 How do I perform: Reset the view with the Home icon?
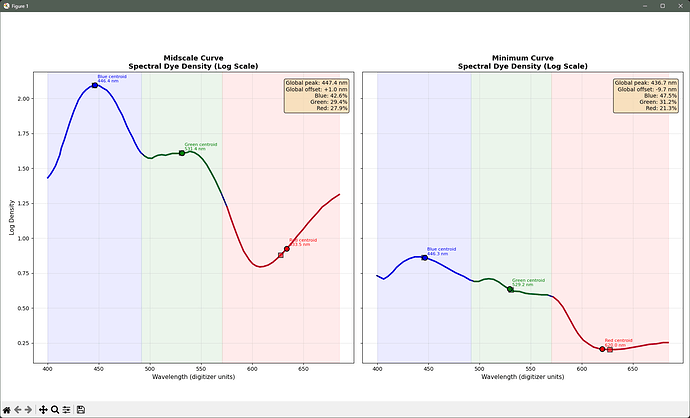[7, 410]
